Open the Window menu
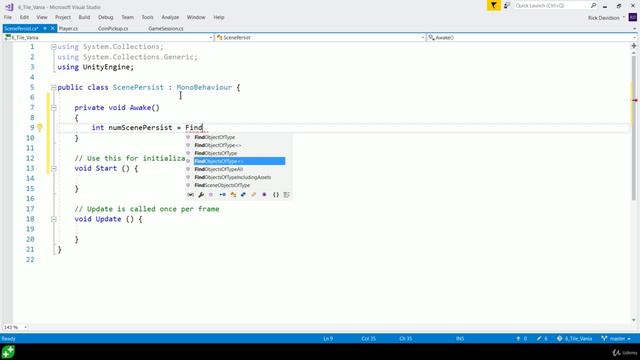Image resolution: width=640 pixels, height=360 pixels. [x=196, y=17]
